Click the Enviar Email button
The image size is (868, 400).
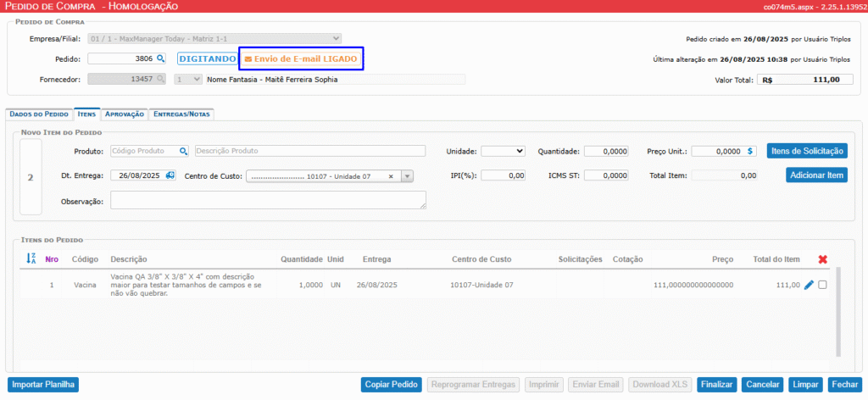click(596, 385)
